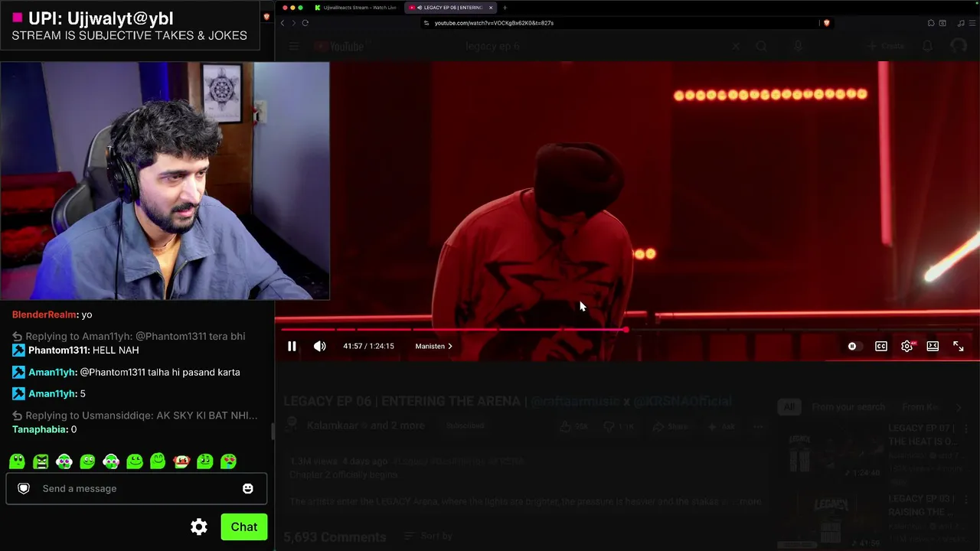Expand the Manisten chapter list
Screen dimensions: 980x551
433,346
